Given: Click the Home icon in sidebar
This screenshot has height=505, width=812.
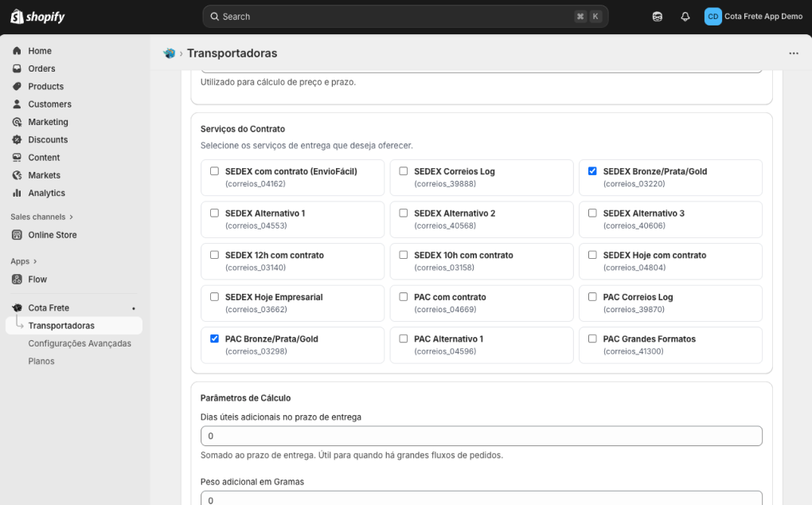Looking at the screenshot, I should (17, 51).
